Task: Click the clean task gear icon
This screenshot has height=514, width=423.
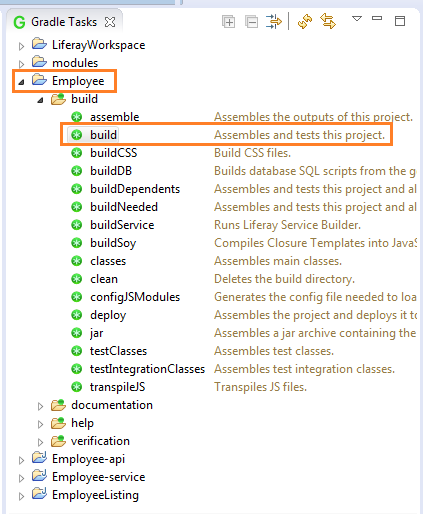Action: tap(77, 279)
